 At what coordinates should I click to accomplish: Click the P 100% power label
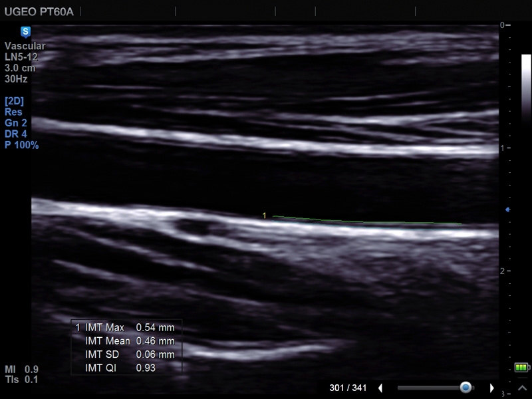pos(22,145)
